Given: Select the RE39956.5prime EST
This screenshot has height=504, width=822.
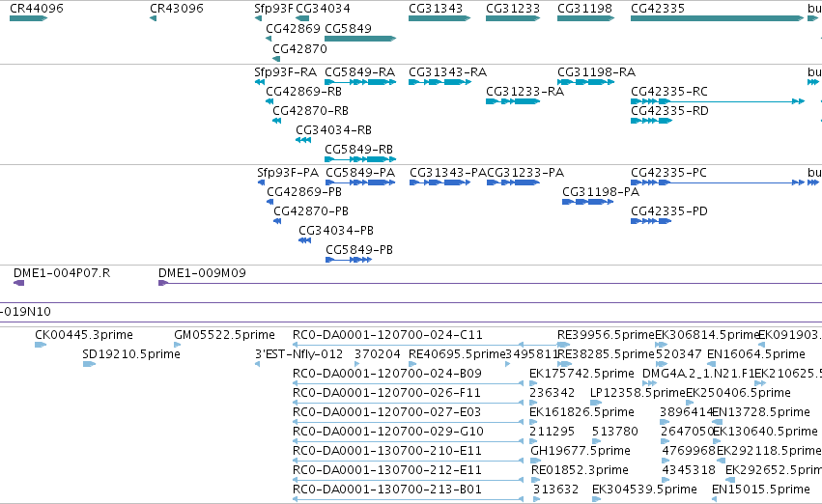Looking at the screenshot, I should tap(563, 345).
